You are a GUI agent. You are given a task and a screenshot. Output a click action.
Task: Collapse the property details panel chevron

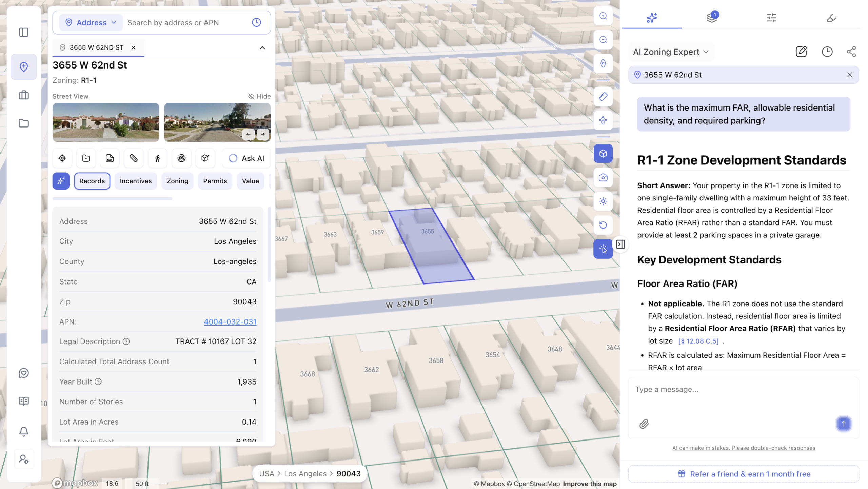(x=262, y=48)
